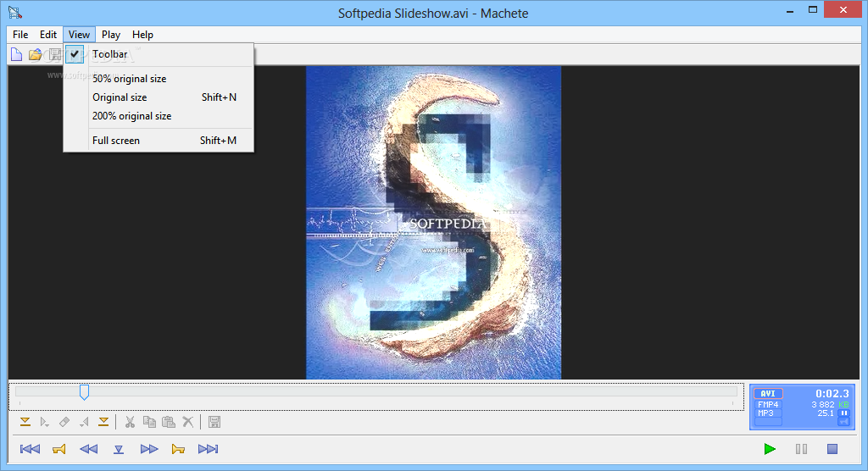The image size is (868, 471).
Task: Maximize the Machete window
Action: coord(813,9)
